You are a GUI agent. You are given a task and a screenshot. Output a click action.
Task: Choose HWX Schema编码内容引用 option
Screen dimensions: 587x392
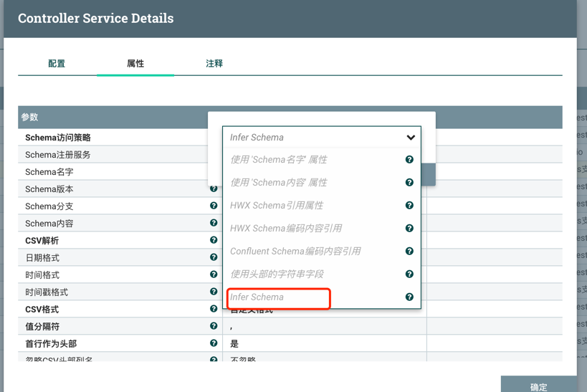[285, 229]
